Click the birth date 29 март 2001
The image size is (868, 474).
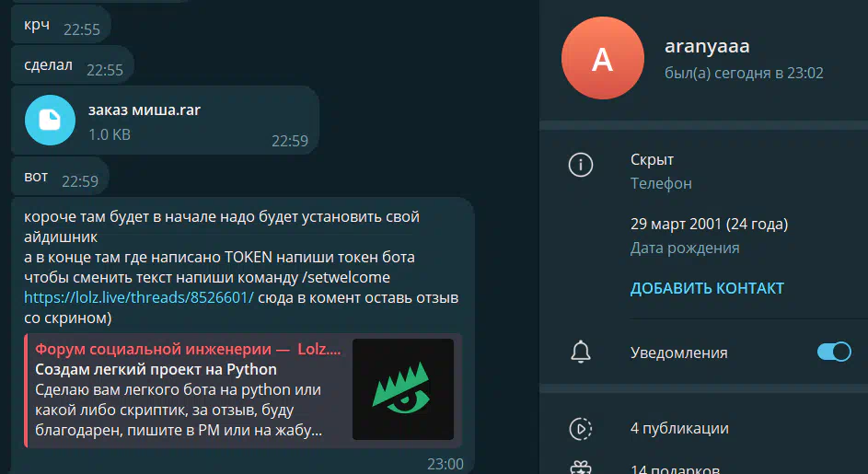pos(709,225)
